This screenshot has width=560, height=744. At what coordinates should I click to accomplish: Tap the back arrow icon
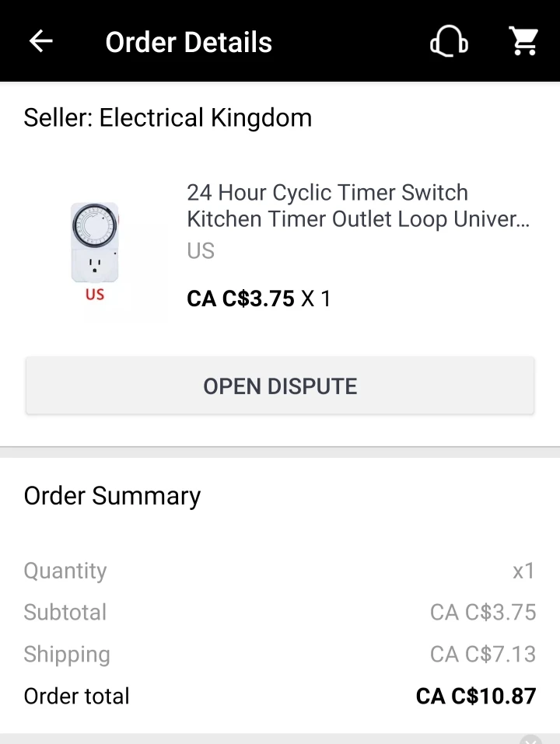click(x=40, y=41)
